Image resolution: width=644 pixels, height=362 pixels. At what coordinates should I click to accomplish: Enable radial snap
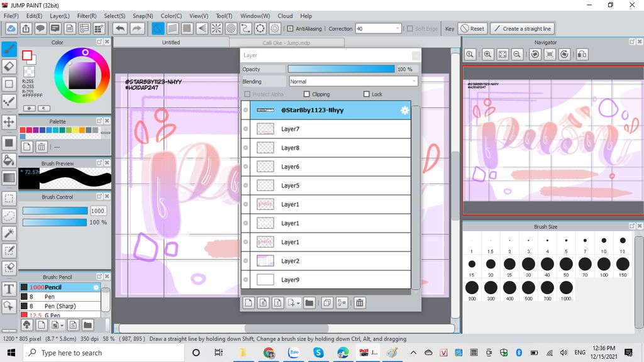point(216,28)
